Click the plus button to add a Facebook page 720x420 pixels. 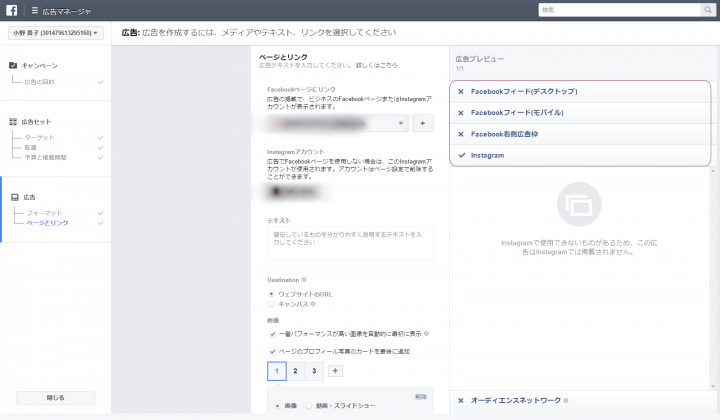(423, 123)
